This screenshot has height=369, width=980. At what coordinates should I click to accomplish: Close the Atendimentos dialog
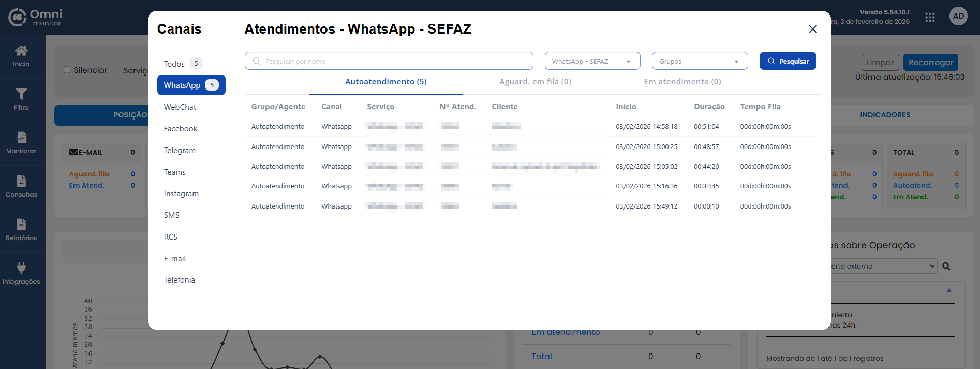[x=813, y=29]
